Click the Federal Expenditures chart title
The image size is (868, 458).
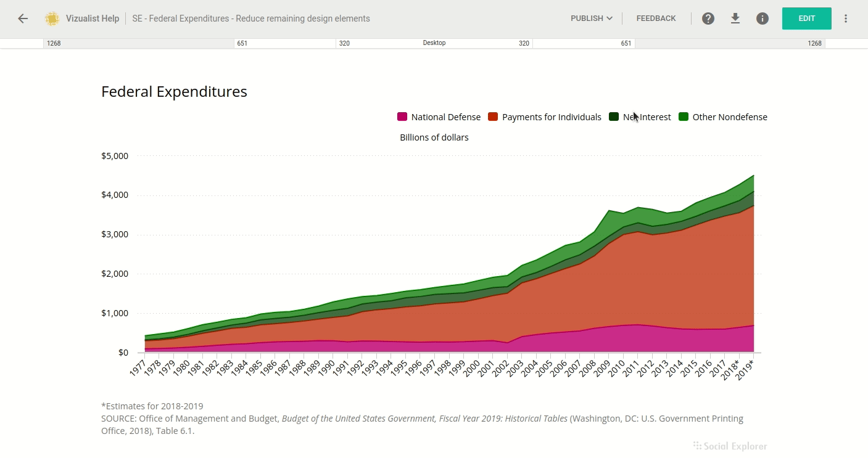(174, 92)
